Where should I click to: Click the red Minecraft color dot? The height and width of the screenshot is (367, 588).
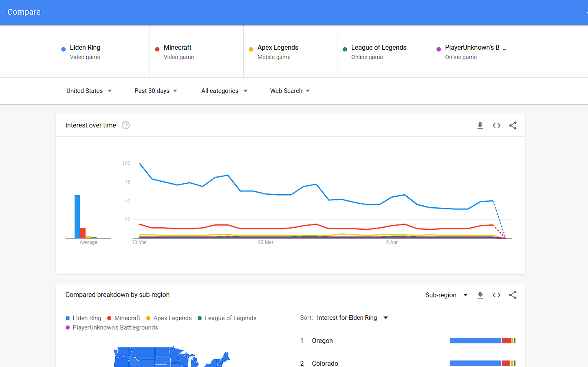(157, 49)
